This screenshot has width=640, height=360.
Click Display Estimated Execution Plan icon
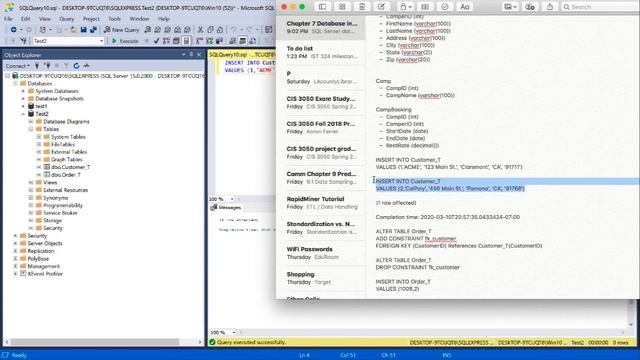tap(166, 41)
